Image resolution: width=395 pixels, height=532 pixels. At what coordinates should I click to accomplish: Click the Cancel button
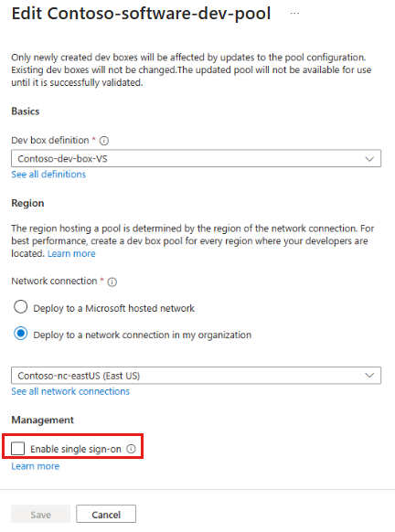(106, 514)
